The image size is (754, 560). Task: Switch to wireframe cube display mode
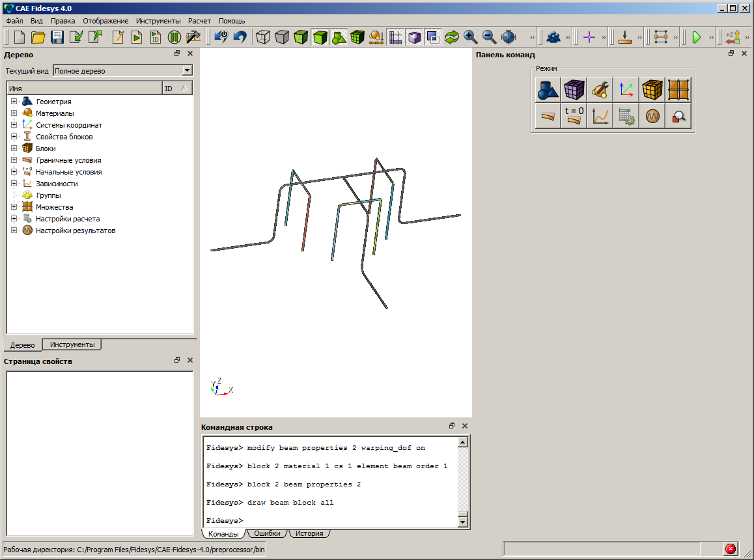pyautogui.click(x=263, y=37)
